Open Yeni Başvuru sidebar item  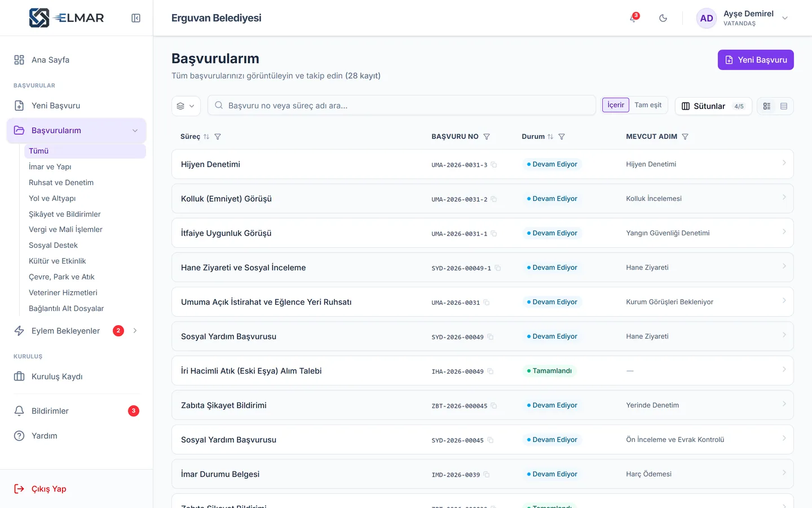77,106
